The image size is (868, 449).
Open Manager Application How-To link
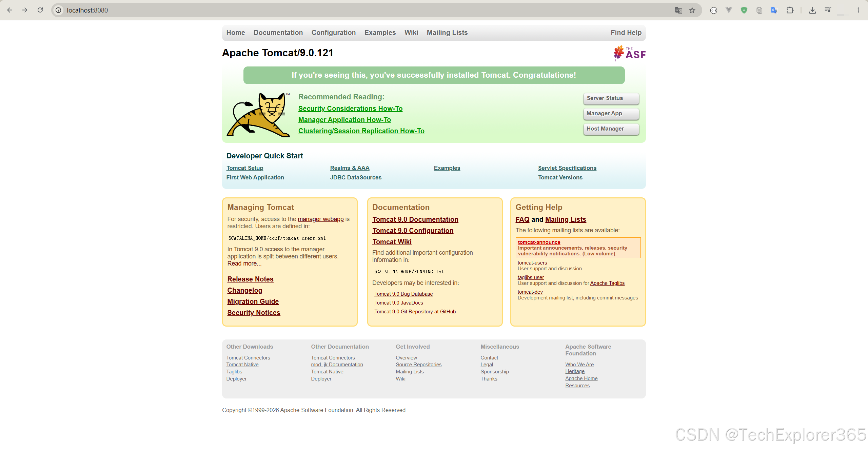coord(344,120)
